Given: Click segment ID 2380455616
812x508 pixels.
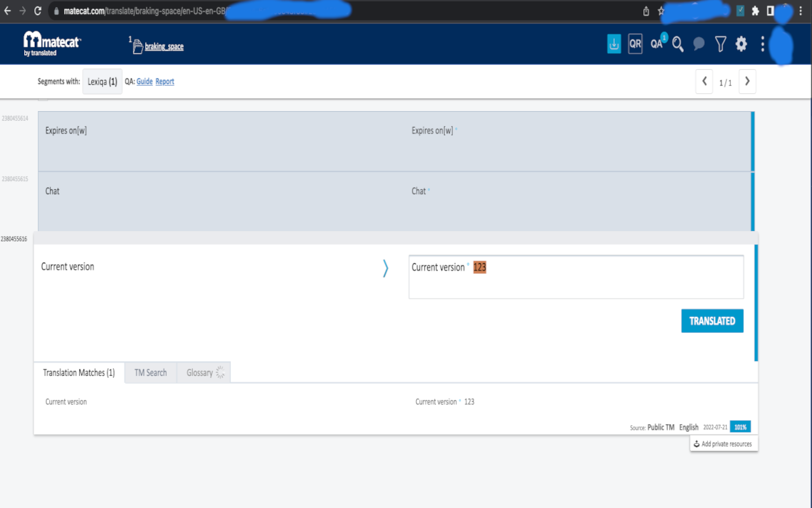Looking at the screenshot, I should pyautogui.click(x=14, y=239).
